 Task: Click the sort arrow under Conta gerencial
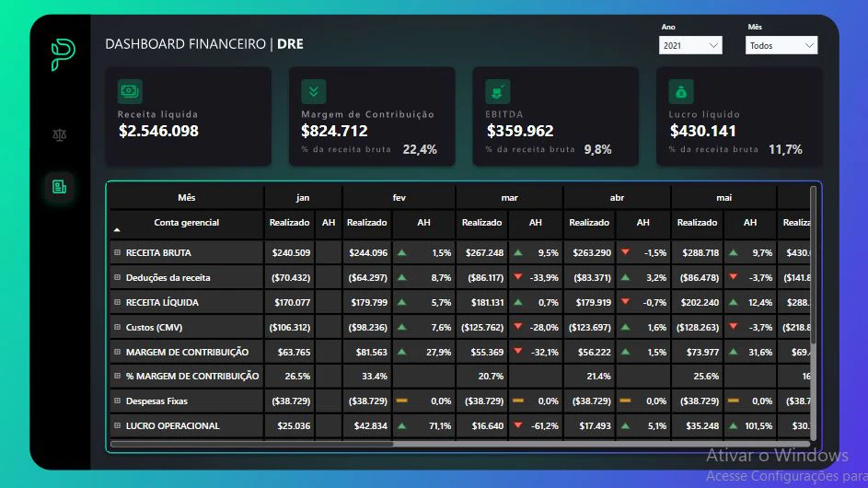(x=117, y=230)
